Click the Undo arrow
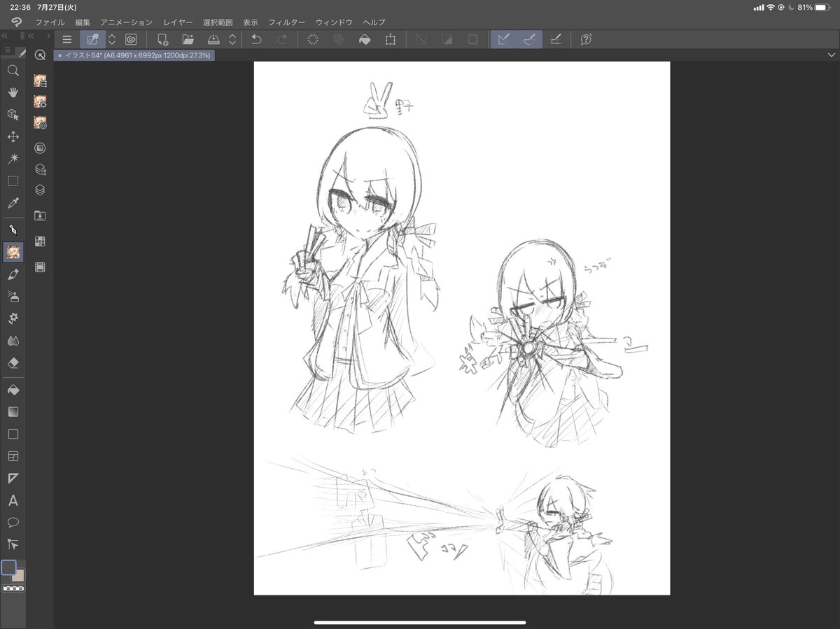Screen dimensions: 840x629 pyautogui.click(x=256, y=39)
